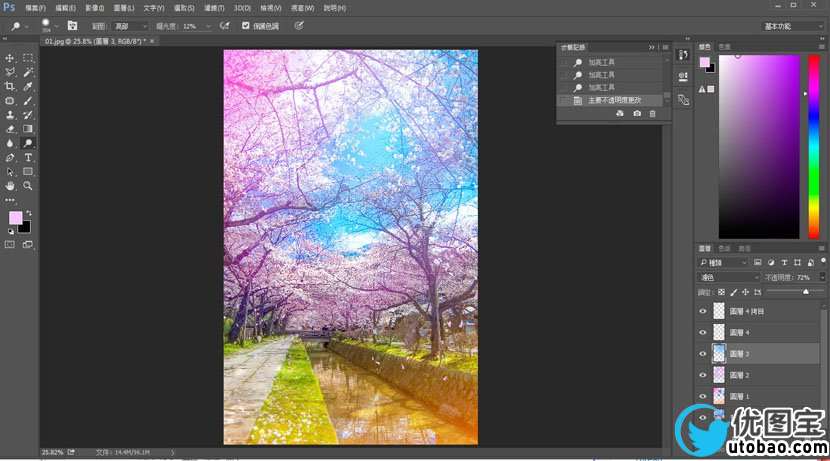830x461 pixels.
Task: Click the foreground color swatch in toolbox
Action: (16, 217)
